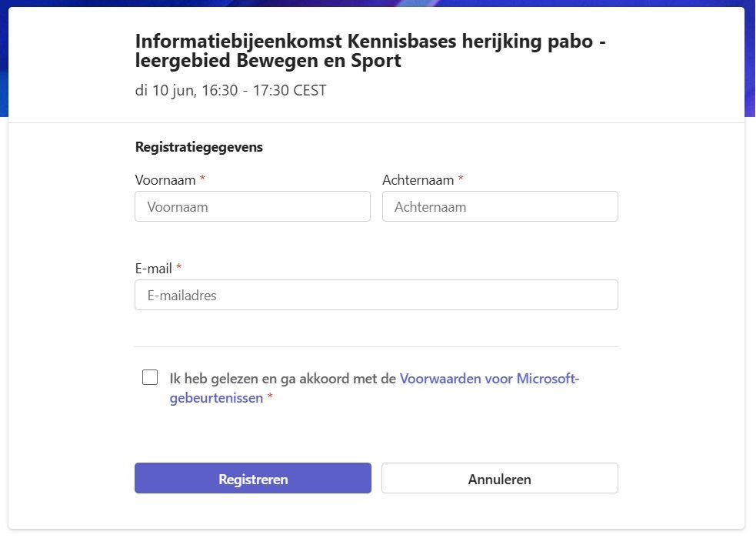Click the red asterisk beside E-mail
This screenshot has width=756, height=545.
[x=179, y=267]
